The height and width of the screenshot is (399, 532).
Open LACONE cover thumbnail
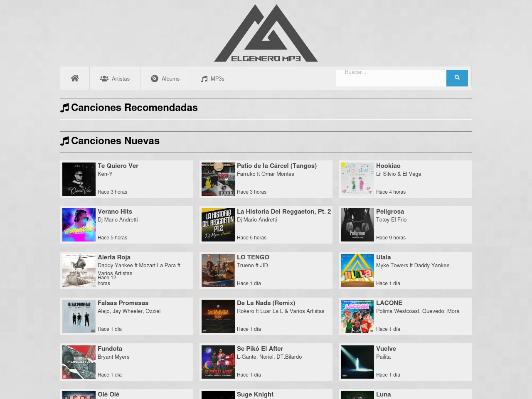(357, 316)
